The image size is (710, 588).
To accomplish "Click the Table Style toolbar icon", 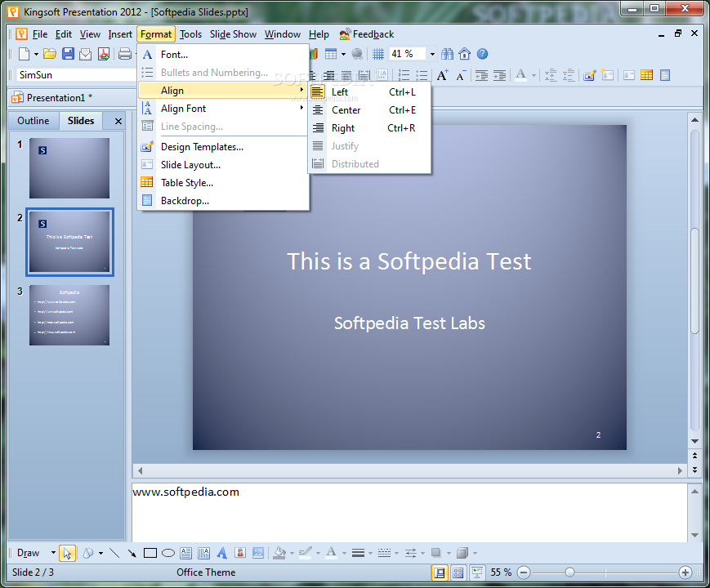I will click(x=646, y=75).
